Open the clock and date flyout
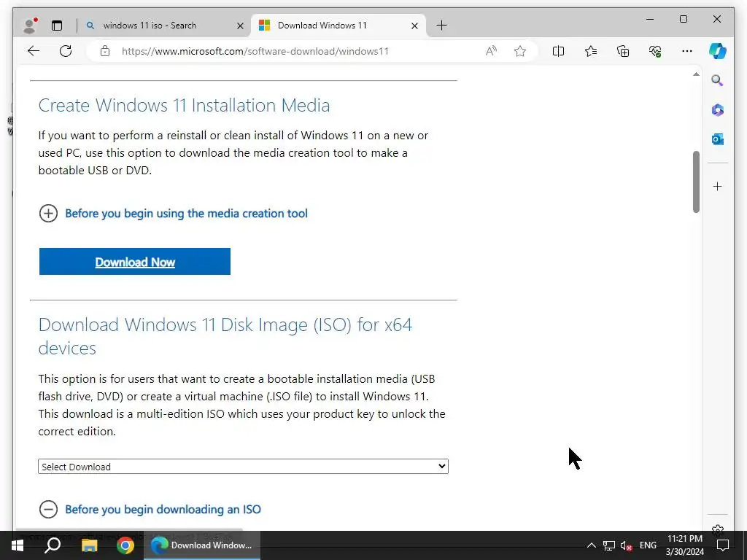The image size is (747, 560). click(684, 545)
